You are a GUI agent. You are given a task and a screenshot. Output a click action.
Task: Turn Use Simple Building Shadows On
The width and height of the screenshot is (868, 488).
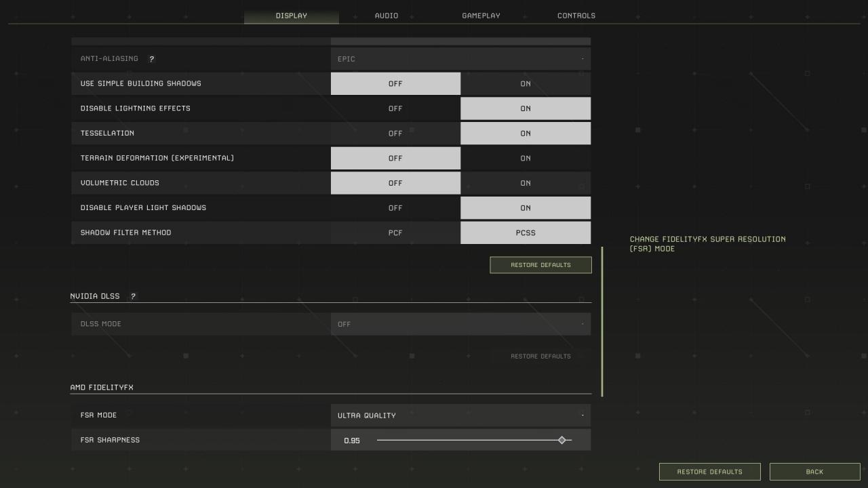pos(526,83)
